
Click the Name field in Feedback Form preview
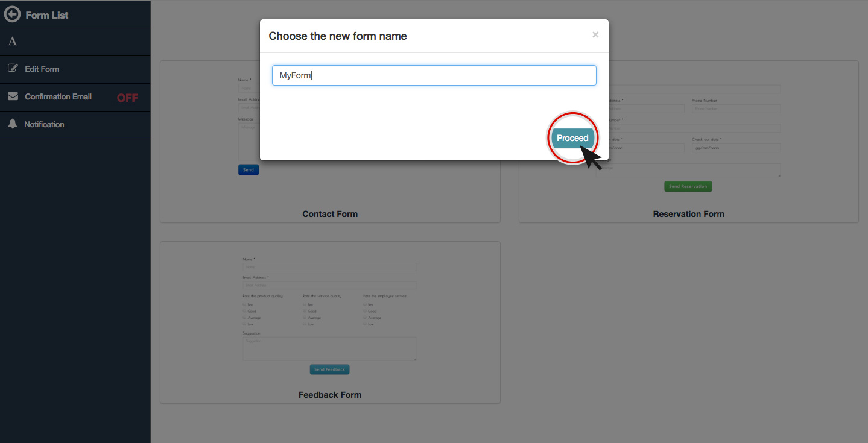329,266
